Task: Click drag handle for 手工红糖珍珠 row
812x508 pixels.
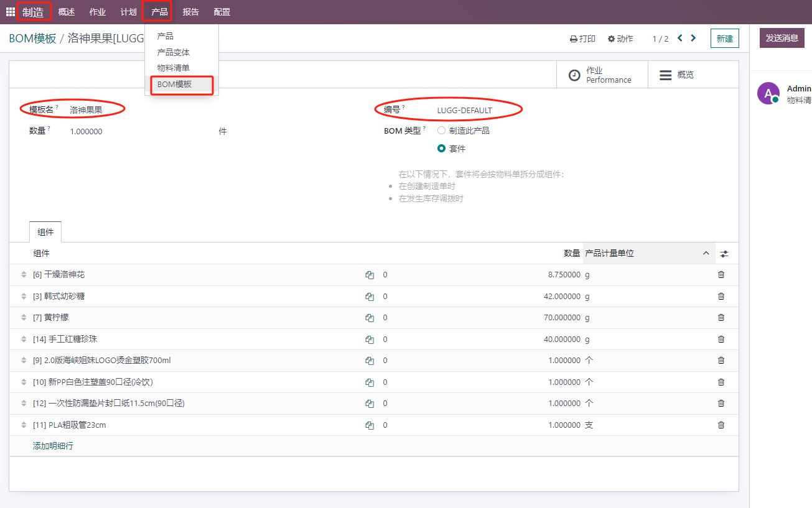Action: (x=24, y=339)
